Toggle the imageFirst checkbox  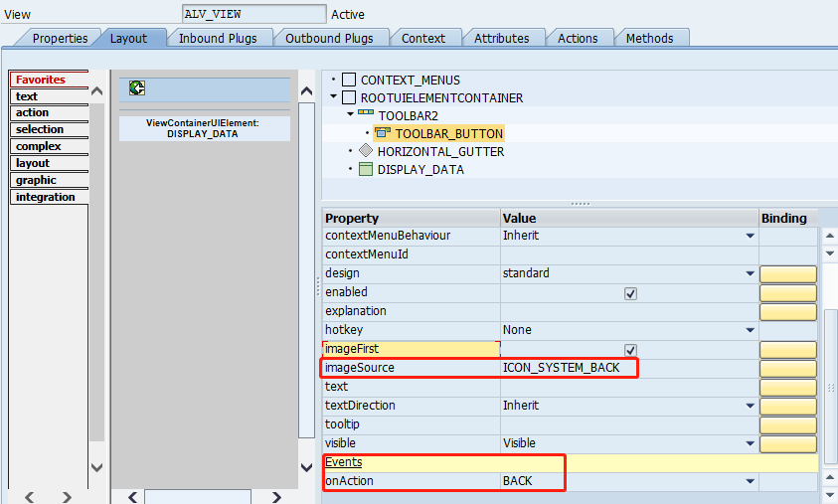[x=630, y=350]
